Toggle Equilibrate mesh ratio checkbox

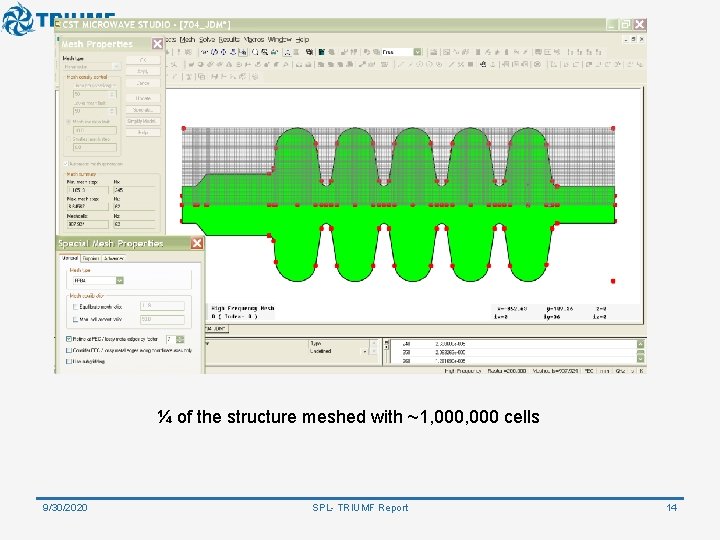76,306
